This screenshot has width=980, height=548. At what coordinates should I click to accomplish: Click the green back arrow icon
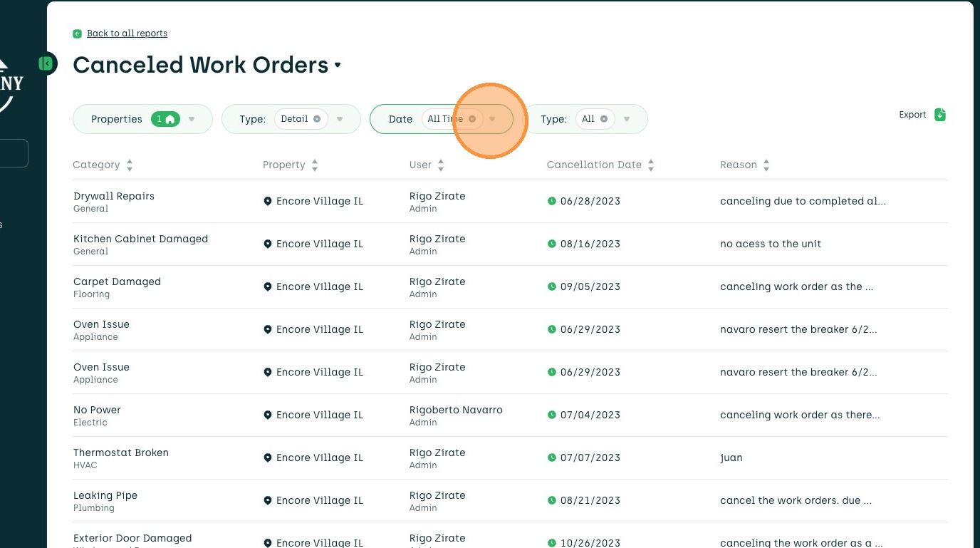coord(77,33)
